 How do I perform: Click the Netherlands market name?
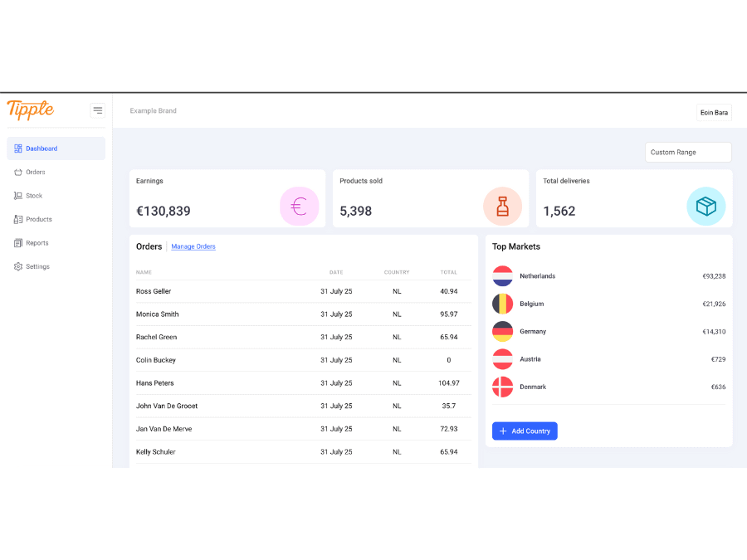pos(537,276)
